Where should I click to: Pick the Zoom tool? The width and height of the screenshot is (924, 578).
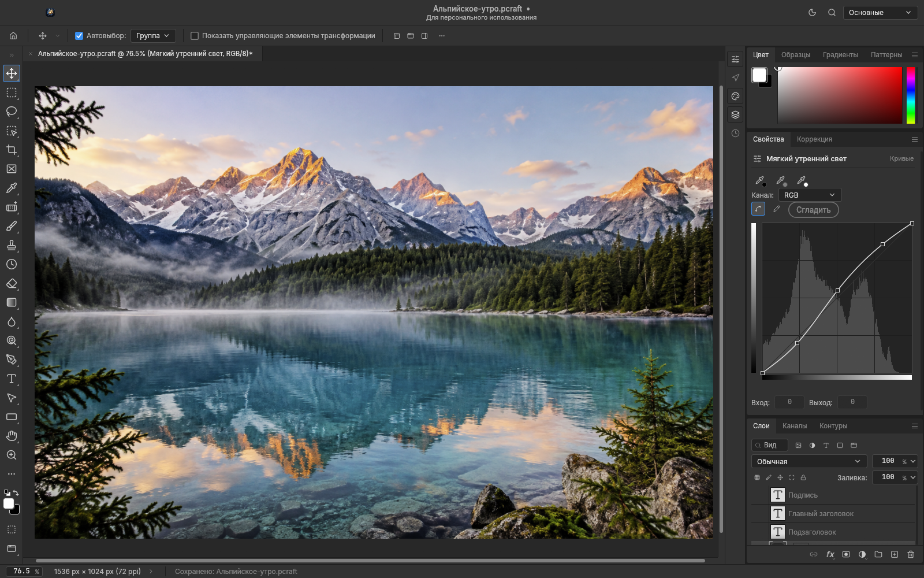tap(12, 455)
